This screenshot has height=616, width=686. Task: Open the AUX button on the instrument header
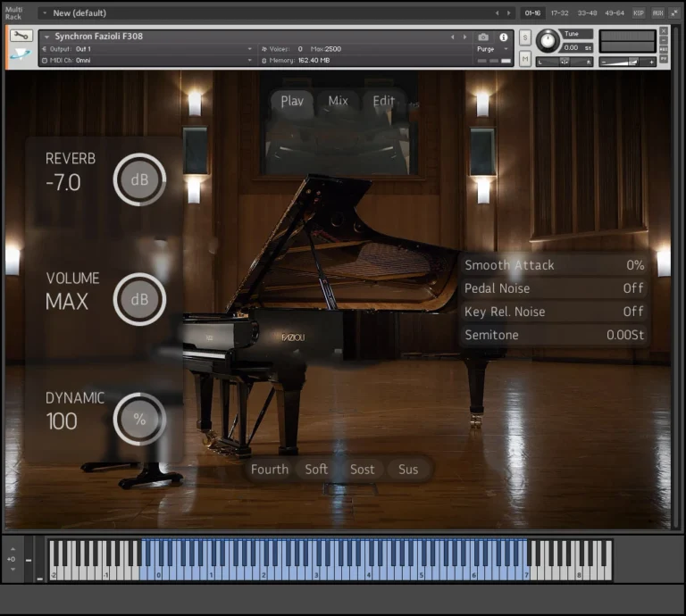pyautogui.click(x=665, y=49)
